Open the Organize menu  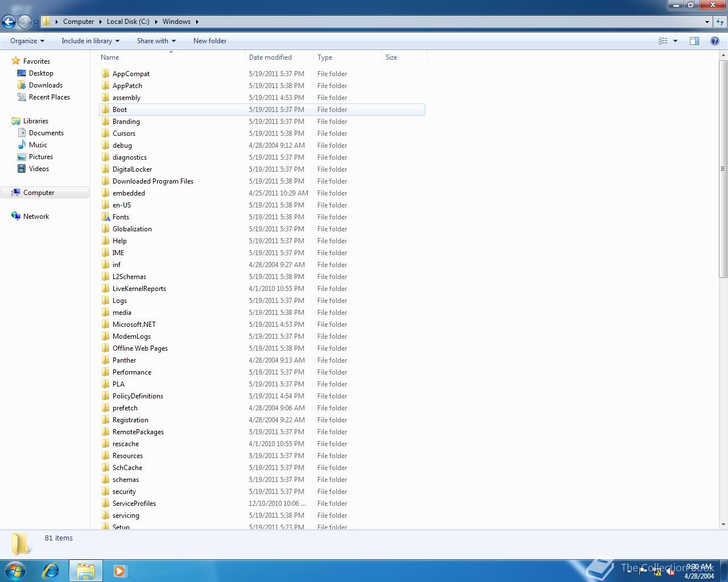click(x=27, y=41)
